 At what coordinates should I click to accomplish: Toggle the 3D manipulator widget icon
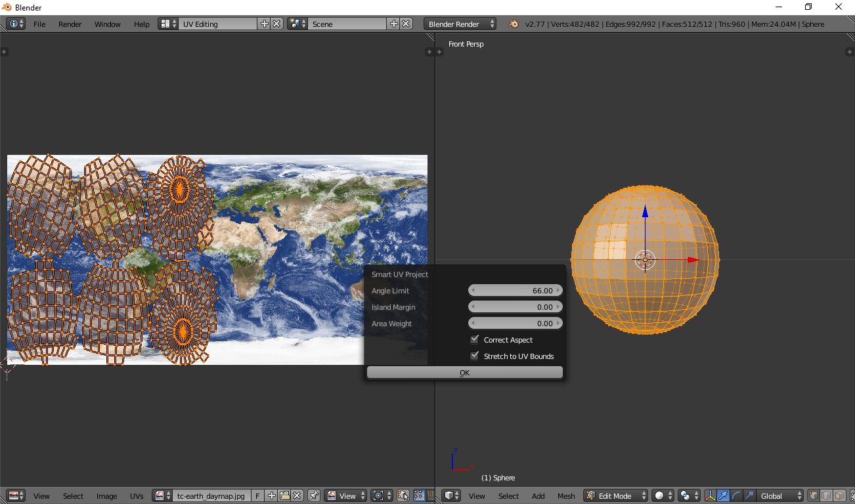(x=710, y=496)
